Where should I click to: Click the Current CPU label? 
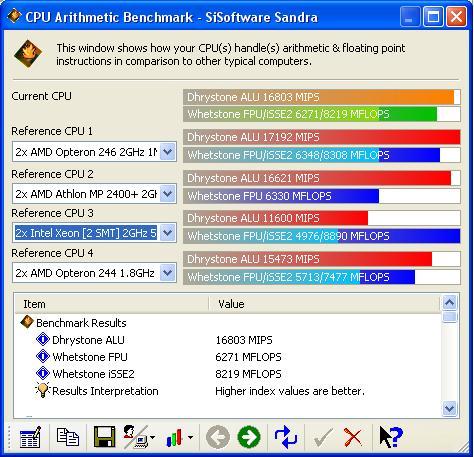(41, 96)
